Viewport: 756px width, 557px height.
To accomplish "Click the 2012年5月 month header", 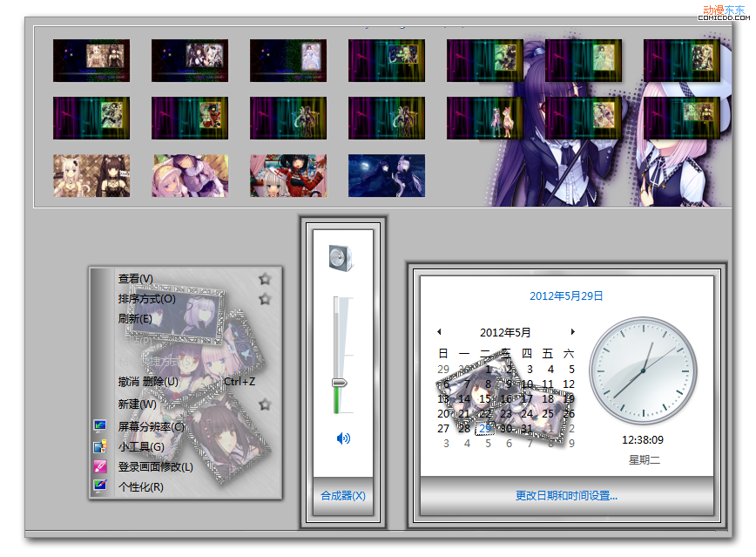I will [505, 332].
